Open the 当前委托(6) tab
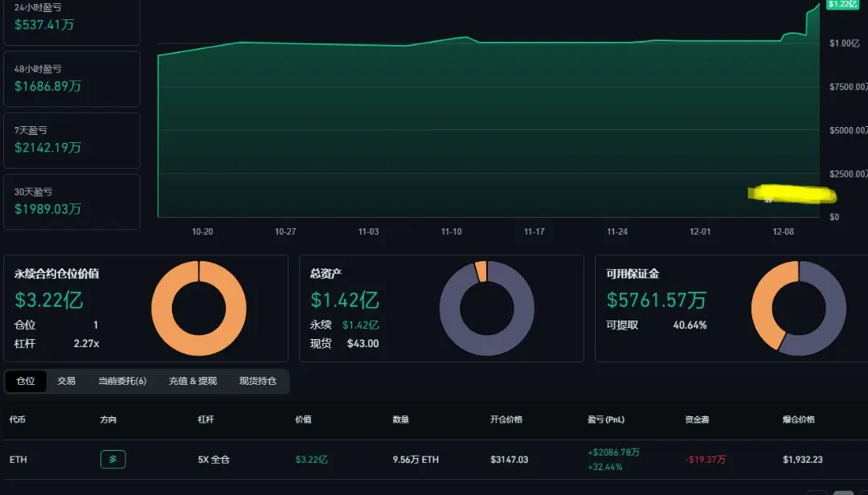 122,381
